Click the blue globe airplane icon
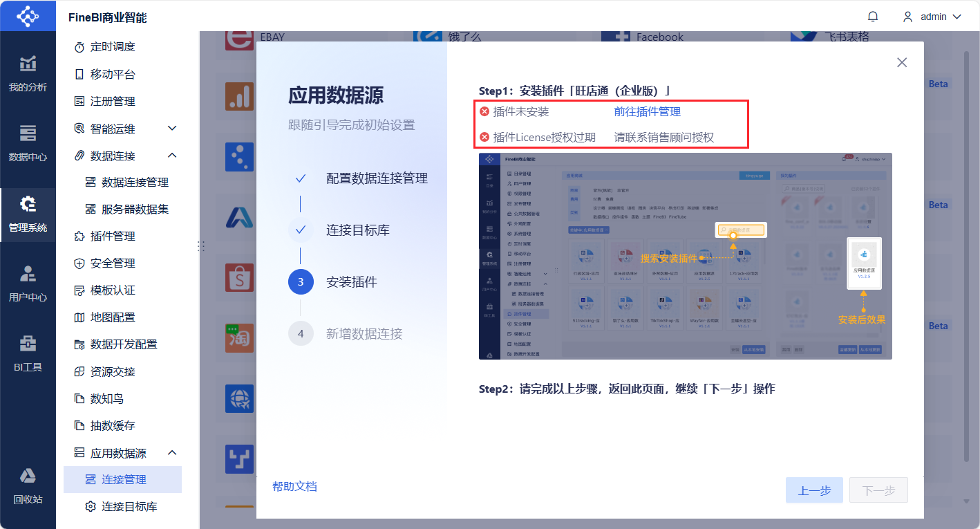The height and width of the screenshot is (529, 980). [x=239, y=399]
